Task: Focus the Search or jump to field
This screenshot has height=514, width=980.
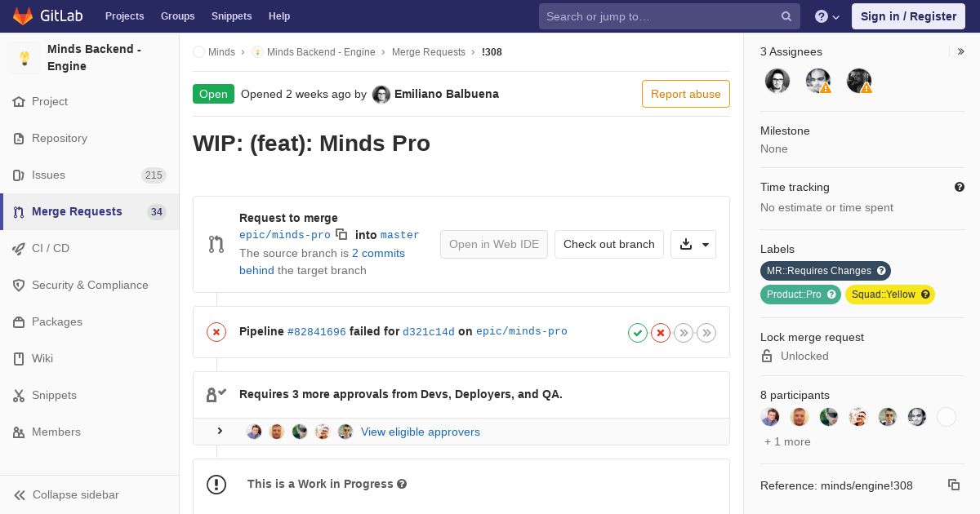Action: click(670, 16)
